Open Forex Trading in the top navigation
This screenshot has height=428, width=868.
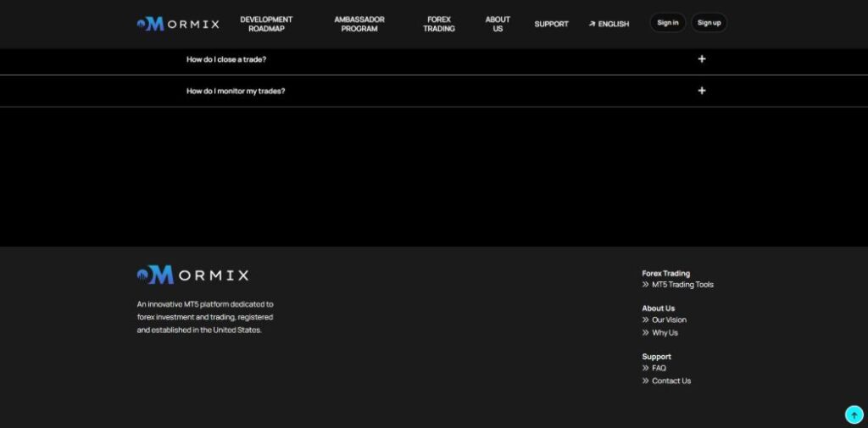pos(439,24)
